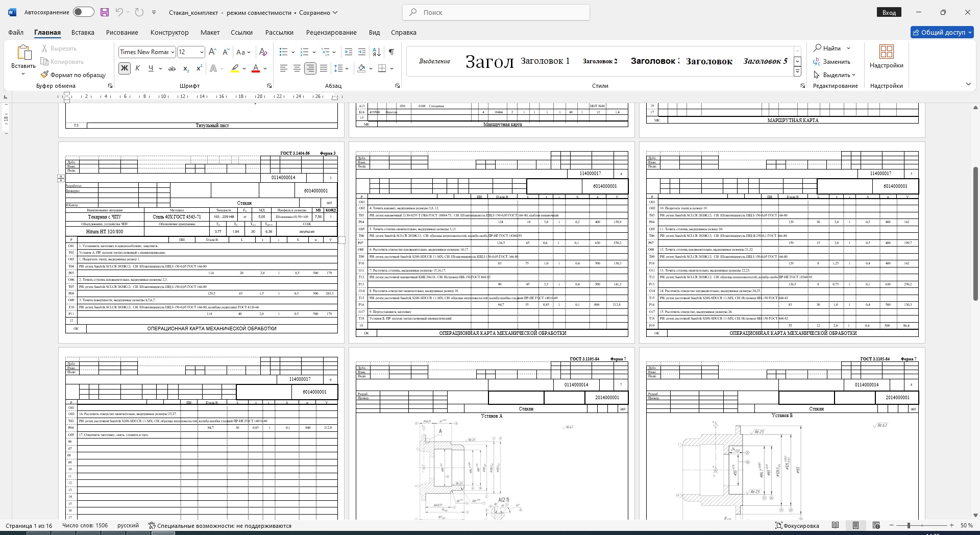This screenshot has height=535, width=980.
Task: Toggle Bold (Ж) formatting
Action: pos(124,68)
